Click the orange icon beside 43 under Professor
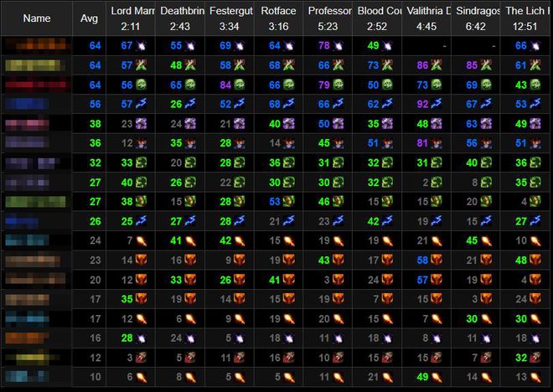The width and height of the screenshot is (553, 392). pyautogui.click(x=339, y=260)
